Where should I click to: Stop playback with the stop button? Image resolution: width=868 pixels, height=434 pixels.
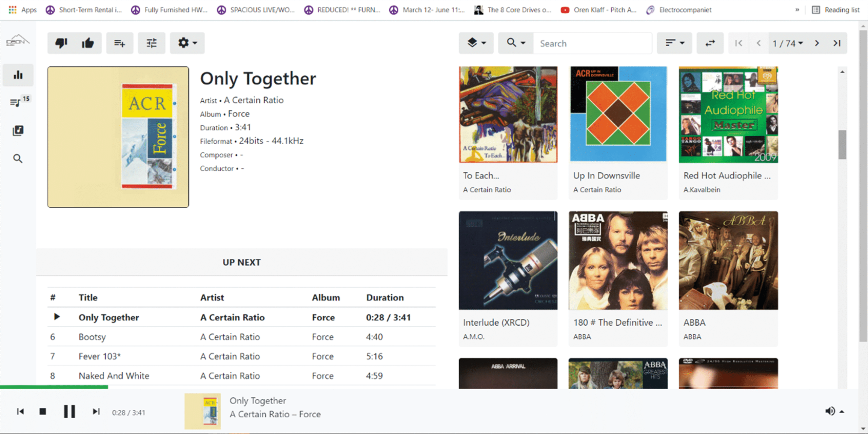(x=43, y=411)
